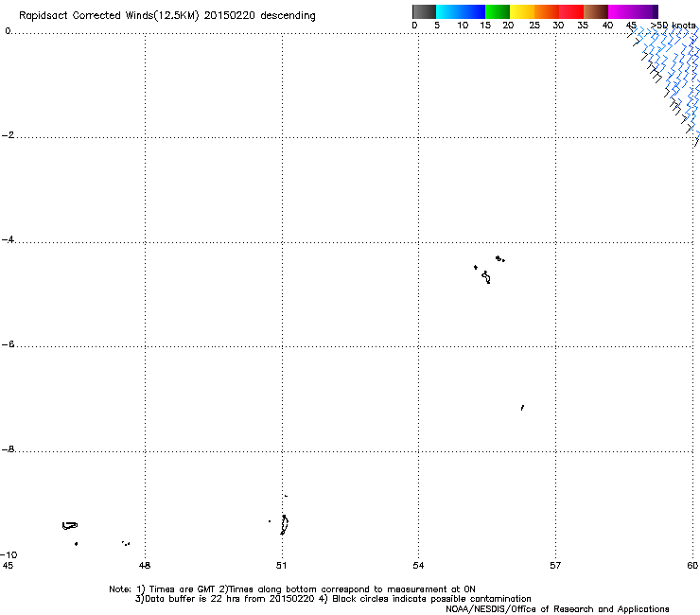Click the longitude label 57
The width and height of the screenshot is (700, 615).
point(555,566)
